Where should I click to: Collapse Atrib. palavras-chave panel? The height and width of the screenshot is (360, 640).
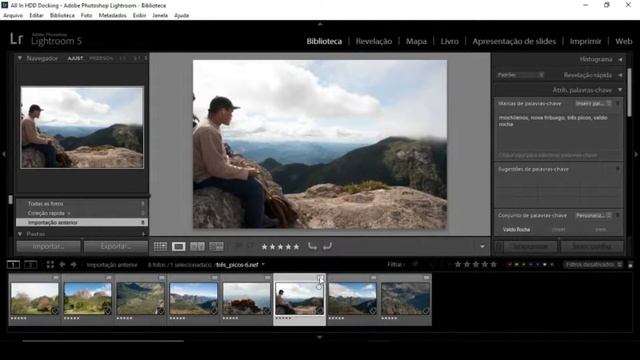click(x=620, y=90)
